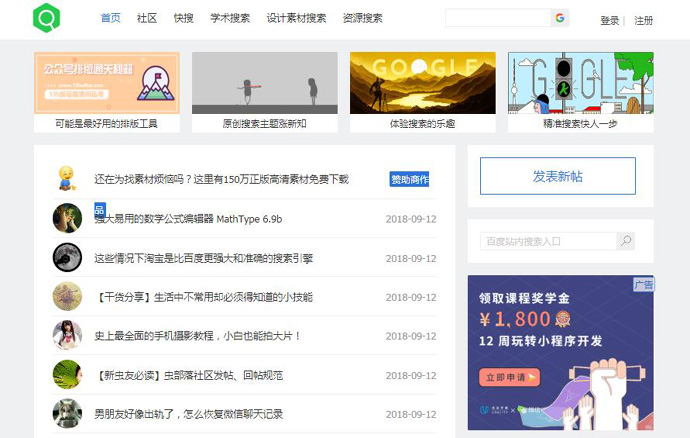Click the magnifier icon in sidebar search

[625, 241]
